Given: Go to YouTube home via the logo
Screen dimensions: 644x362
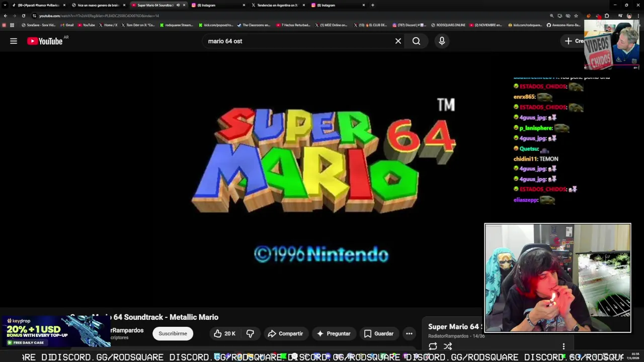Looking at the screenshot, I should click(45, 41).
